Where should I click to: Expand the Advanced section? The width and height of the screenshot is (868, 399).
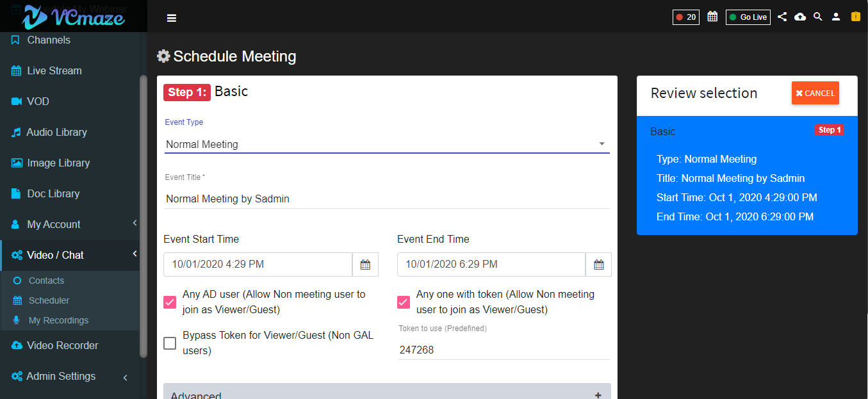(387, 393)
